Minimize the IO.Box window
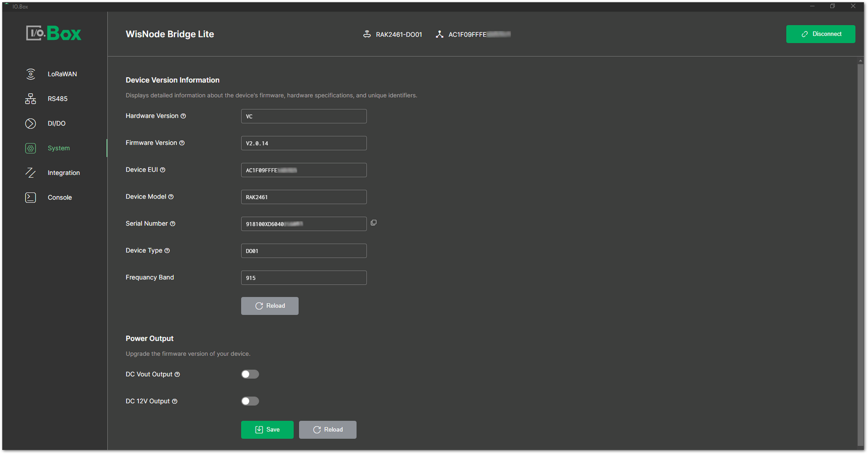868x454 pixels. (812, 6)
